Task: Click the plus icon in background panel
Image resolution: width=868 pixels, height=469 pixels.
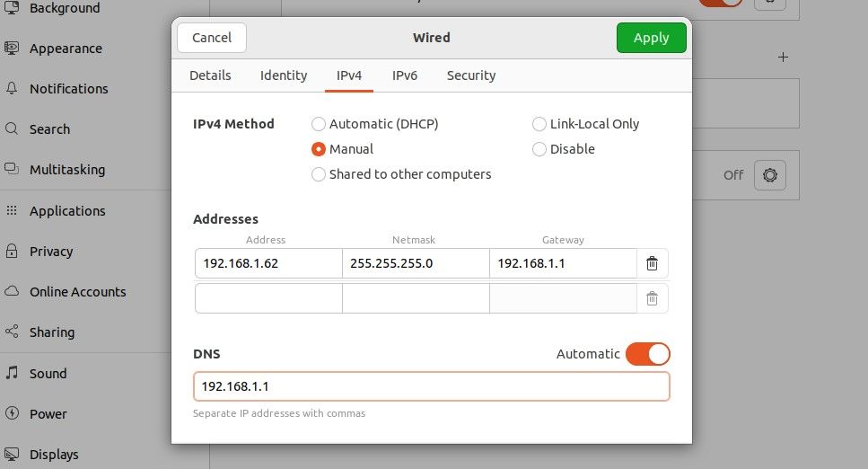Action: tap(783, 58)
